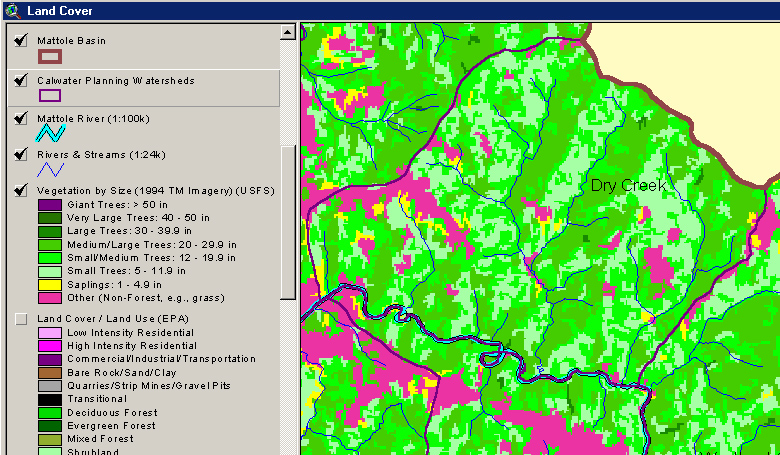780x455 pixels.
Task: Click the Deciduous Forest green swatch
Action: pyautogui.click(x=50, y=413)
